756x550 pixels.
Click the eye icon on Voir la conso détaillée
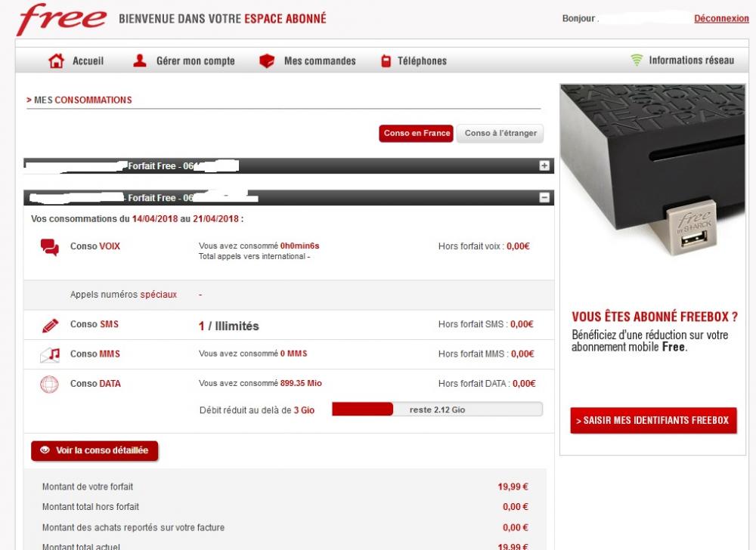tap(45, 450)
